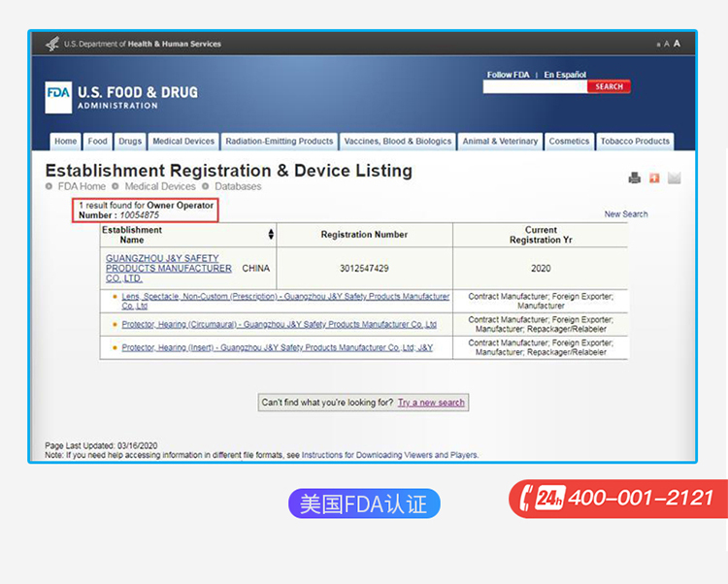728x584 pixels.
Task: Select the medium text size A
Action: [x=667, y=44]
